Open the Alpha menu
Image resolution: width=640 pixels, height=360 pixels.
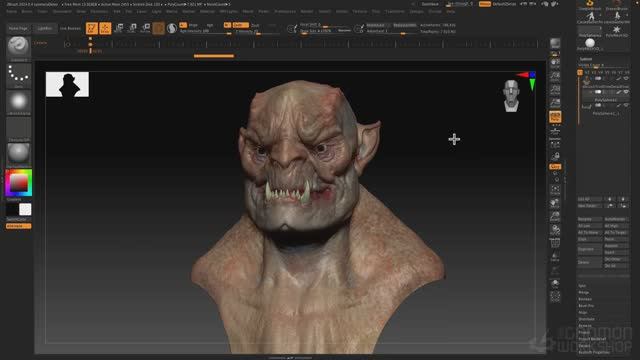point(11,11)
